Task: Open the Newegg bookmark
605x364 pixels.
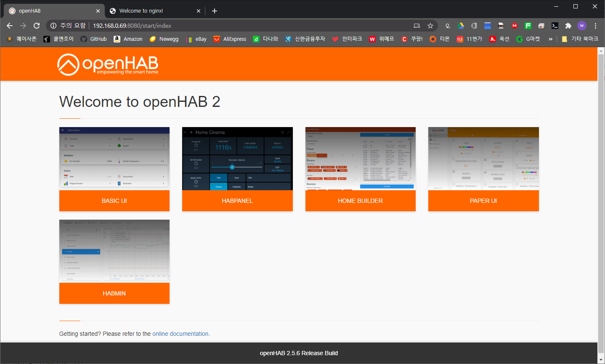Action: point(164,39)
